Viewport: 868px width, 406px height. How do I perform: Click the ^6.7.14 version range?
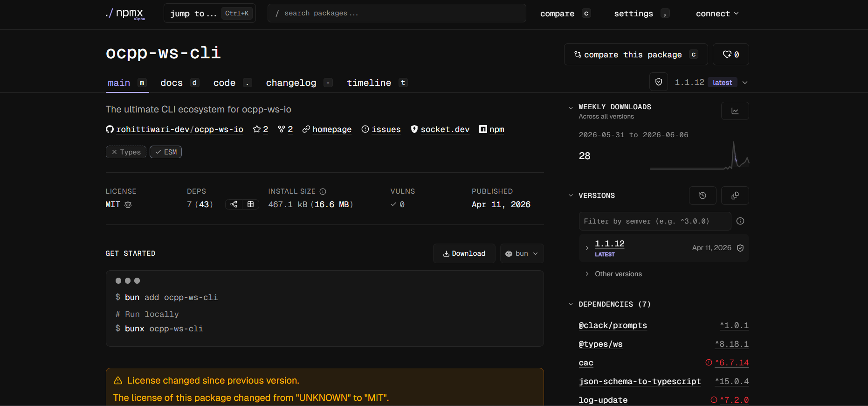pyautogui.click(x=732, y=363)
